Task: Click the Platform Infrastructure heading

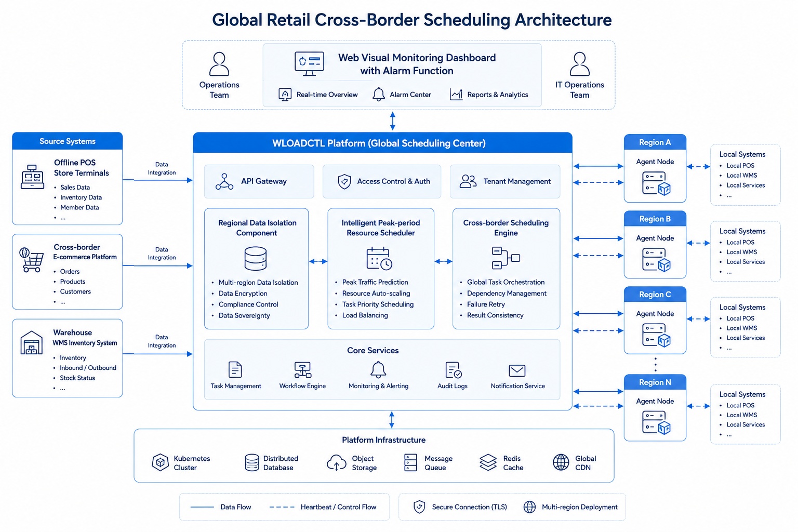Action: (x=384, y=440)
